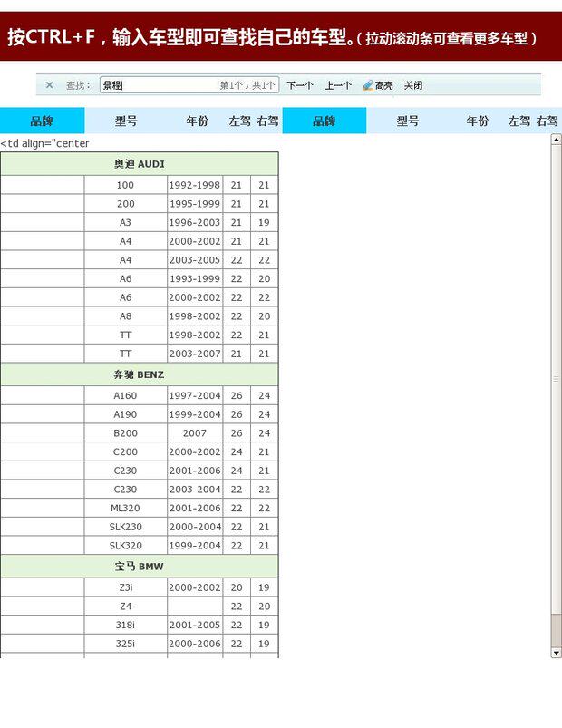Click the first 品牌 column header
Image resolution: width=562 pixels, height=728 pixels.
click(x=42, y=121)
